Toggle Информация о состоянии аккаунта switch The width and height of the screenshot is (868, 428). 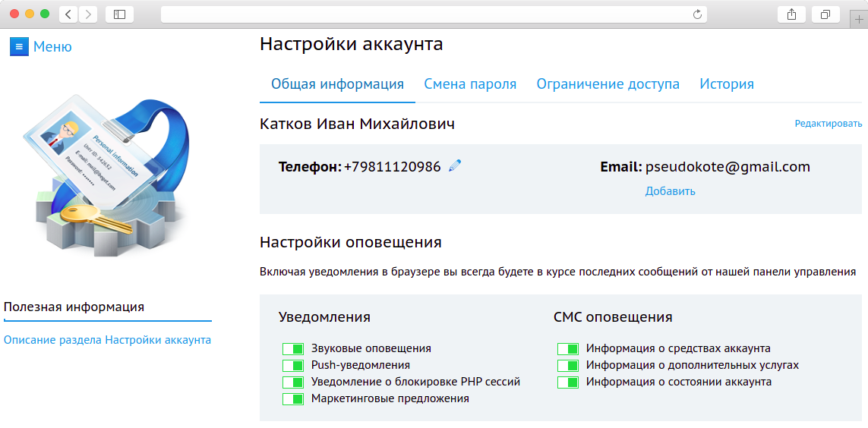(x=567, y=382)
